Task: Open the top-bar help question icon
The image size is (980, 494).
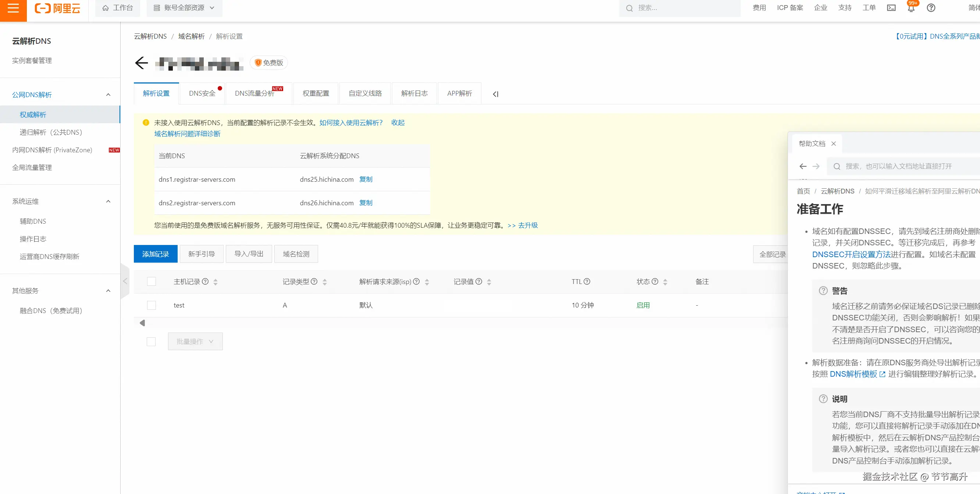Action: [931, 8]
